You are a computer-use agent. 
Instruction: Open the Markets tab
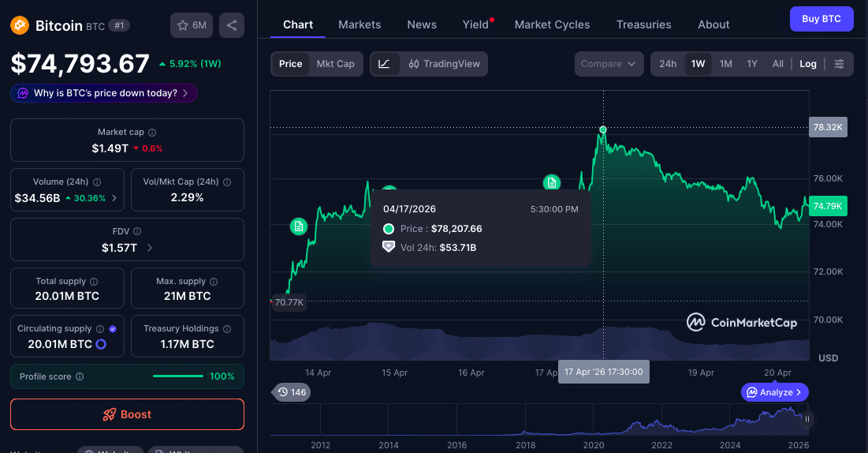(x=359, y=24)
